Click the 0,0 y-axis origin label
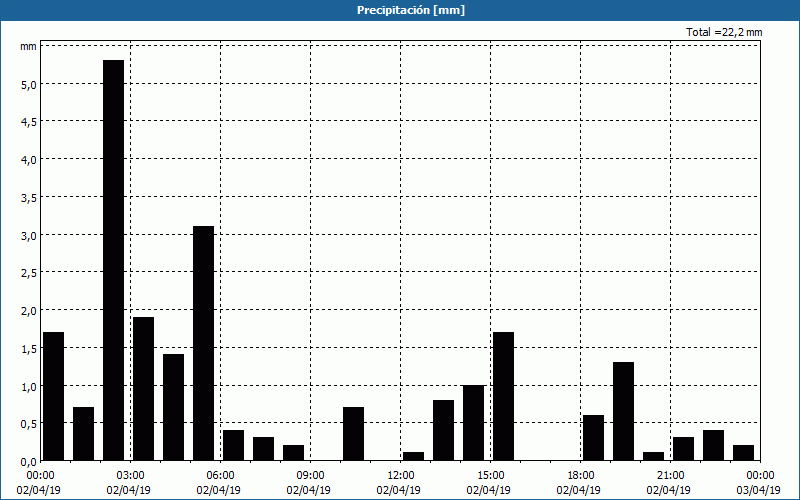This screenshot has height=500, width=800. pyautogui.click(x=29, y=462)
